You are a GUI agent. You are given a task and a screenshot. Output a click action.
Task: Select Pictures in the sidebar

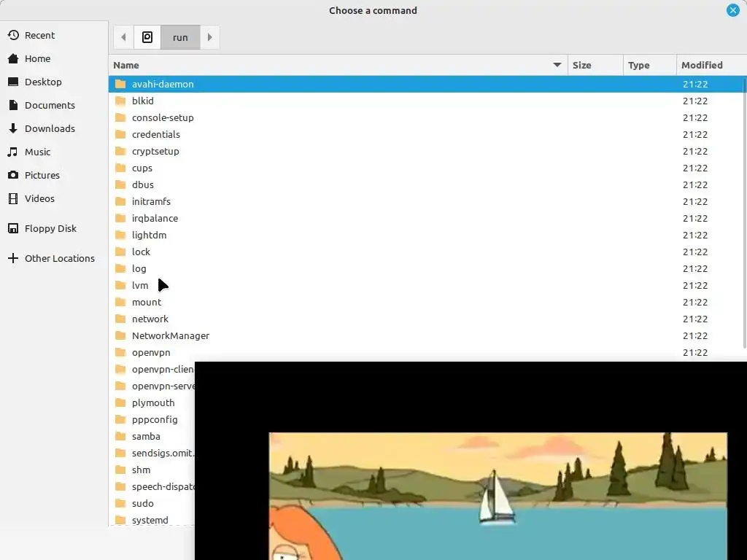pyautogui.click(x=54, y=175)
